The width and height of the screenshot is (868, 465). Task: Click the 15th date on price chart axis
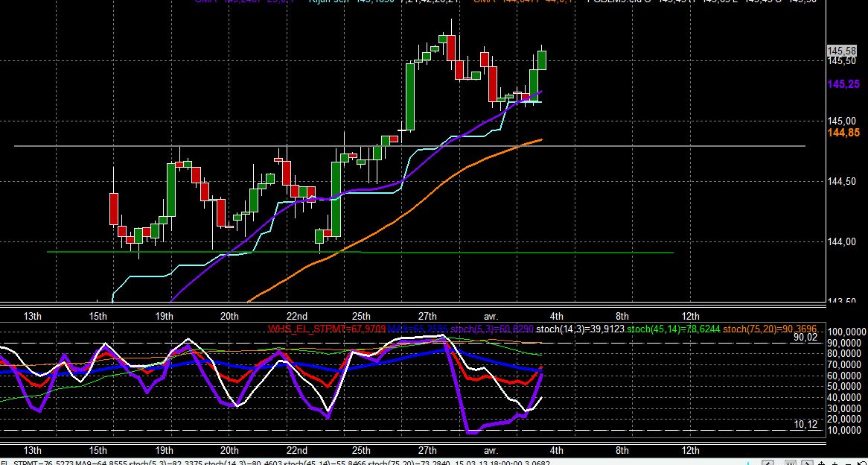(98, 317)
